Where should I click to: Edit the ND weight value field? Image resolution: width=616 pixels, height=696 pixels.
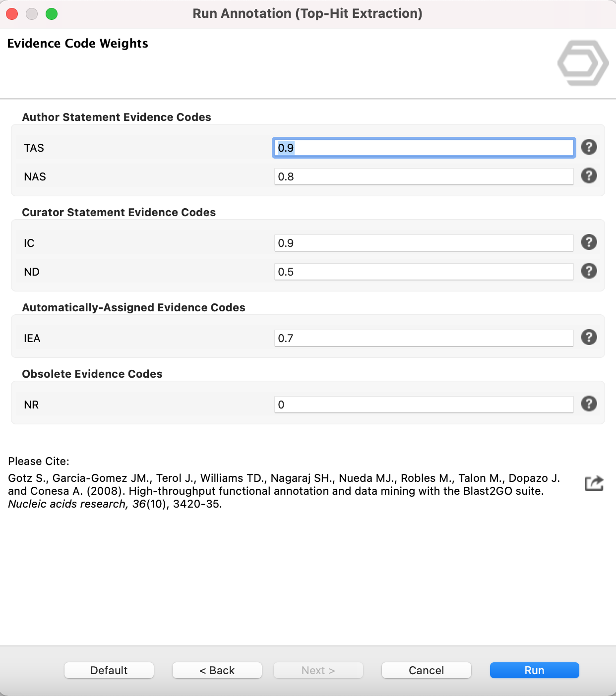coord(424,272)
